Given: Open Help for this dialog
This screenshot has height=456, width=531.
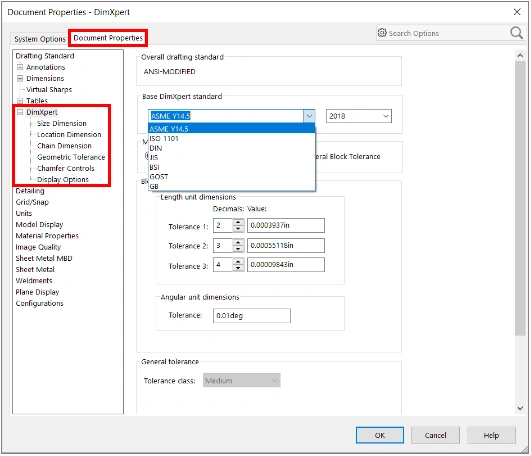Looking at the screenshot, I should (491, 435).
